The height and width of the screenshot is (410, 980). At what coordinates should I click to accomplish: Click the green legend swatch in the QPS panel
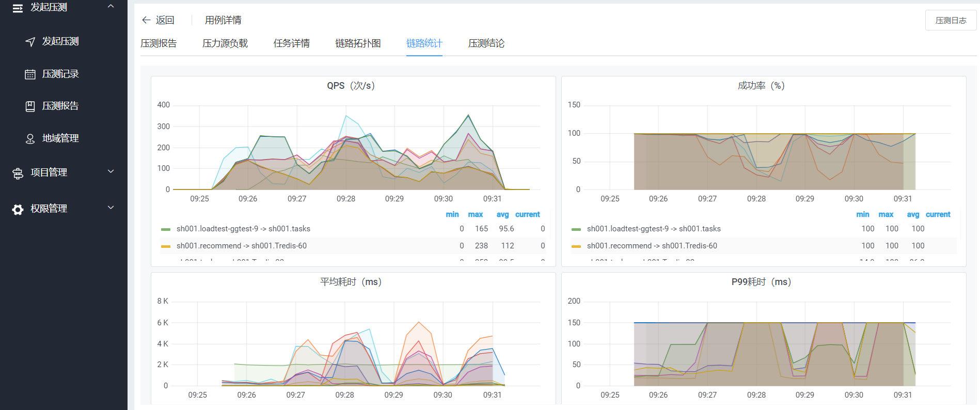pos(166,229)
